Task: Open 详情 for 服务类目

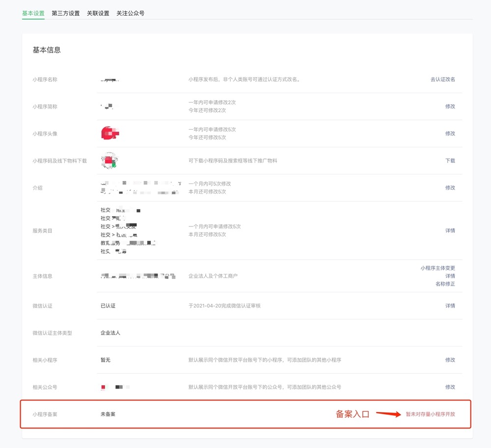Action: click(x=450, y=230)
